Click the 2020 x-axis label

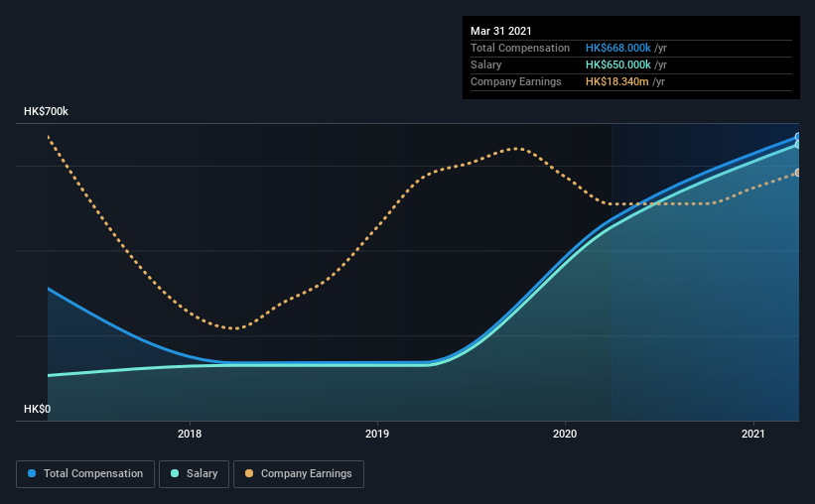[x=565, y=434]
